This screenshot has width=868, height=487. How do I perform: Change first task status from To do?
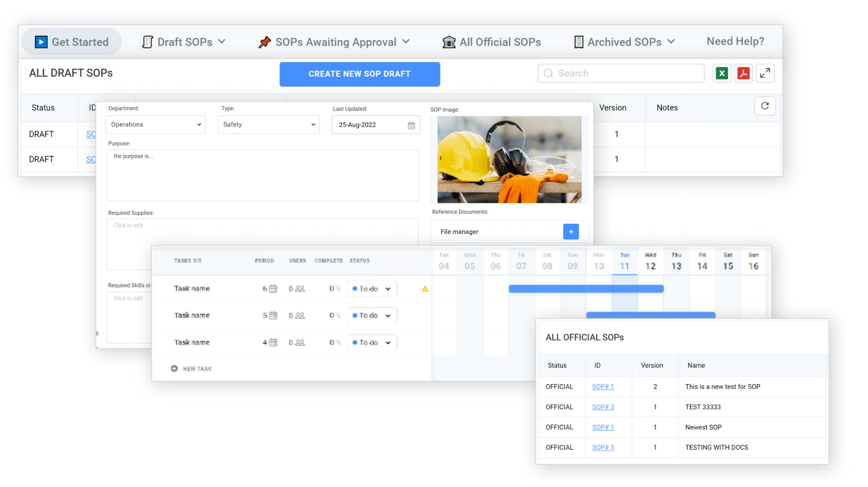(372, 289)
